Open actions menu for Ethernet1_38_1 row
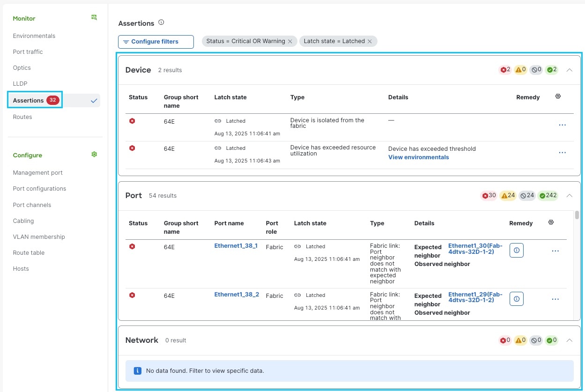The width and height of the screenshot is (585, 392). [x=555, y=251]
